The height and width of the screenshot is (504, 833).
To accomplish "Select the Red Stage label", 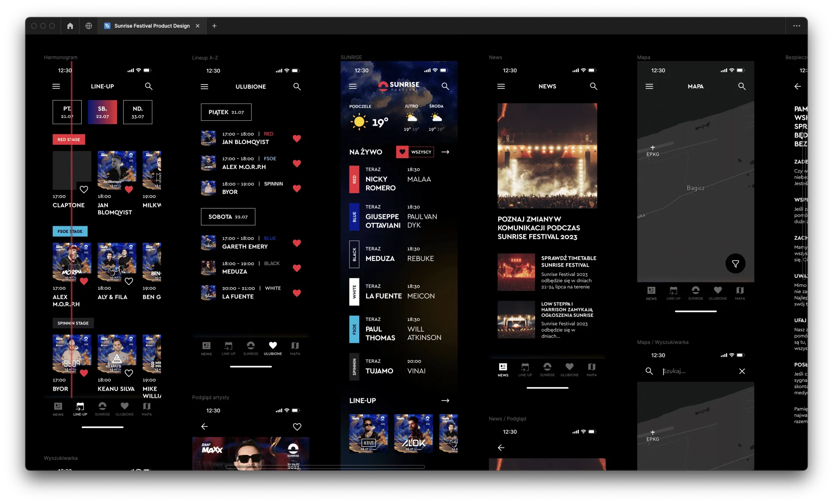I will click(69, 140).
